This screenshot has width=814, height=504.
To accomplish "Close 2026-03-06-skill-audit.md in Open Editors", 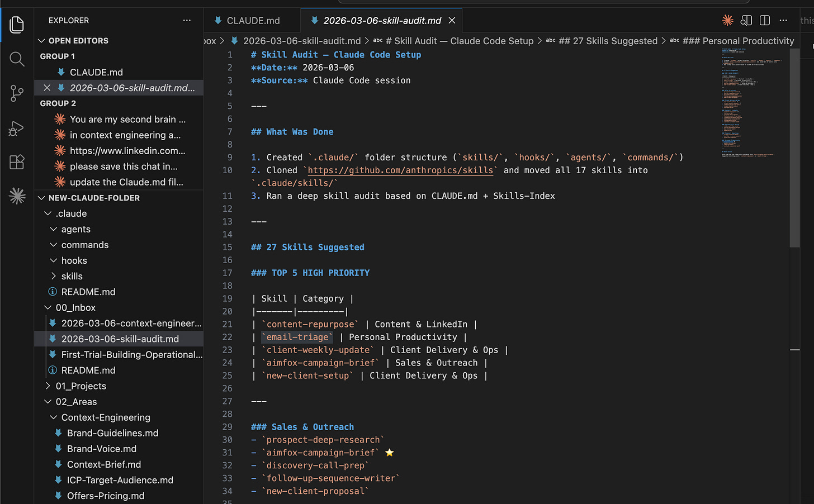I will 47,88.
